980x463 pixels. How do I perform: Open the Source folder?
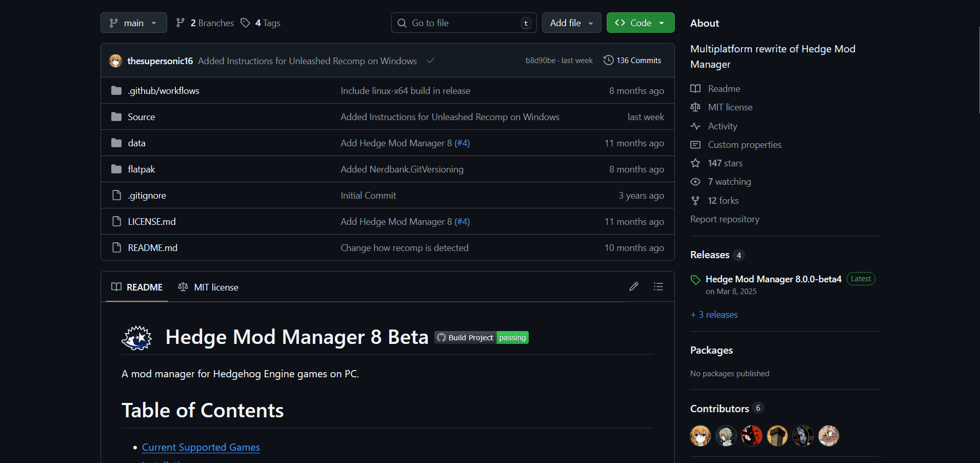coord(141,117)
